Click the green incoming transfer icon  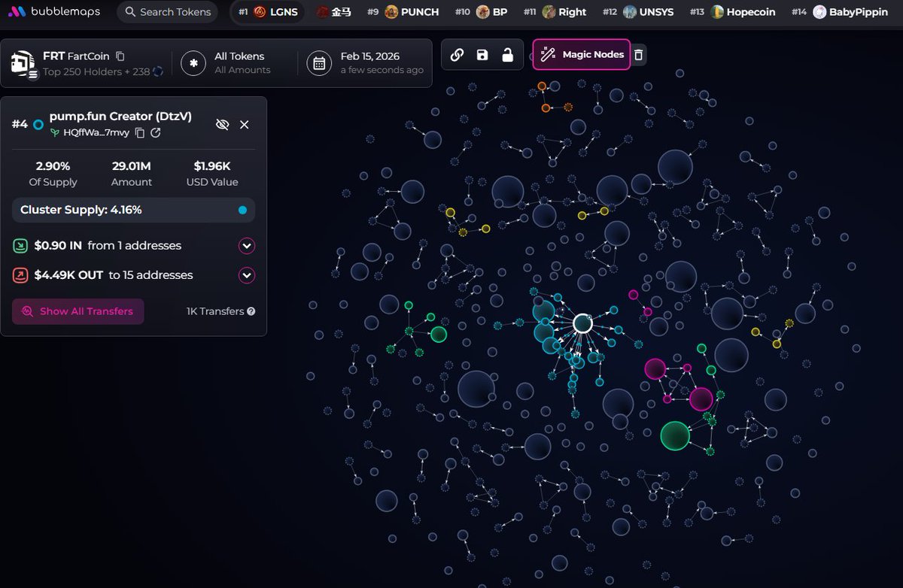(x=21, y=246)
